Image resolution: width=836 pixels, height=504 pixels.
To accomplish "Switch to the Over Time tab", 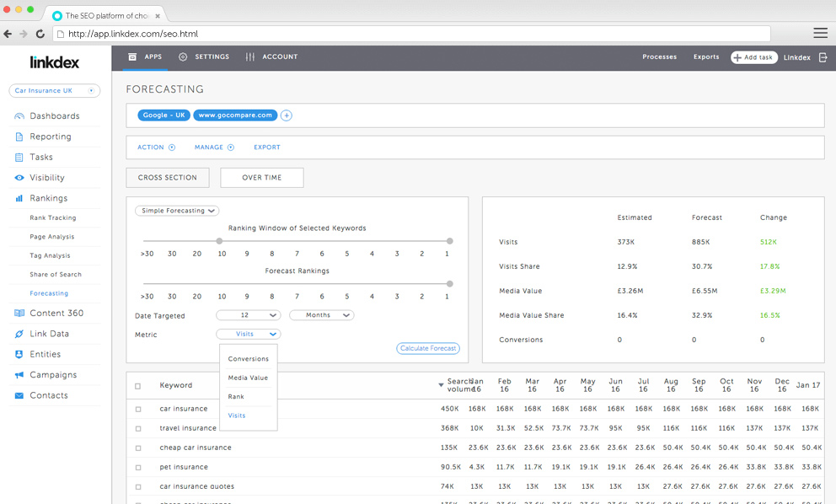I will [262, 178].
